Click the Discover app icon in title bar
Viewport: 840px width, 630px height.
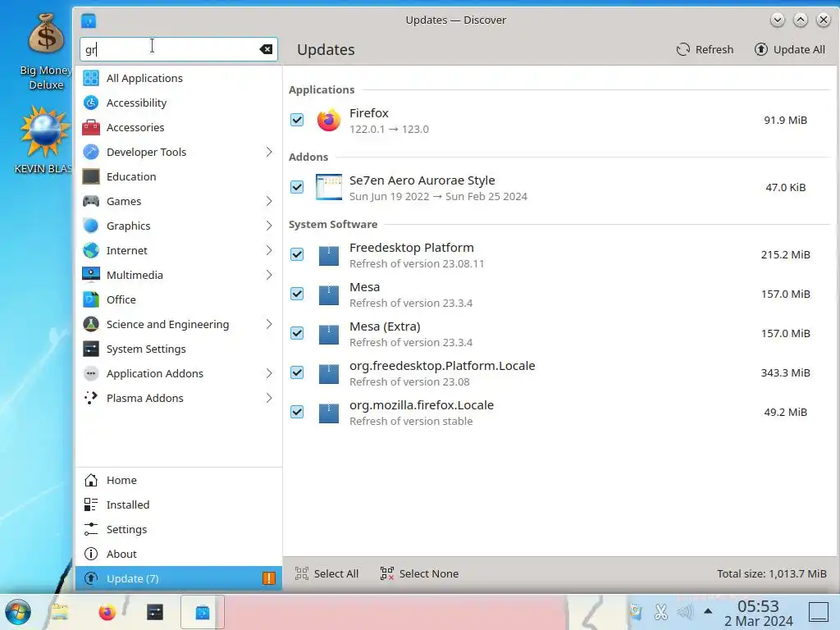point(89,21)
